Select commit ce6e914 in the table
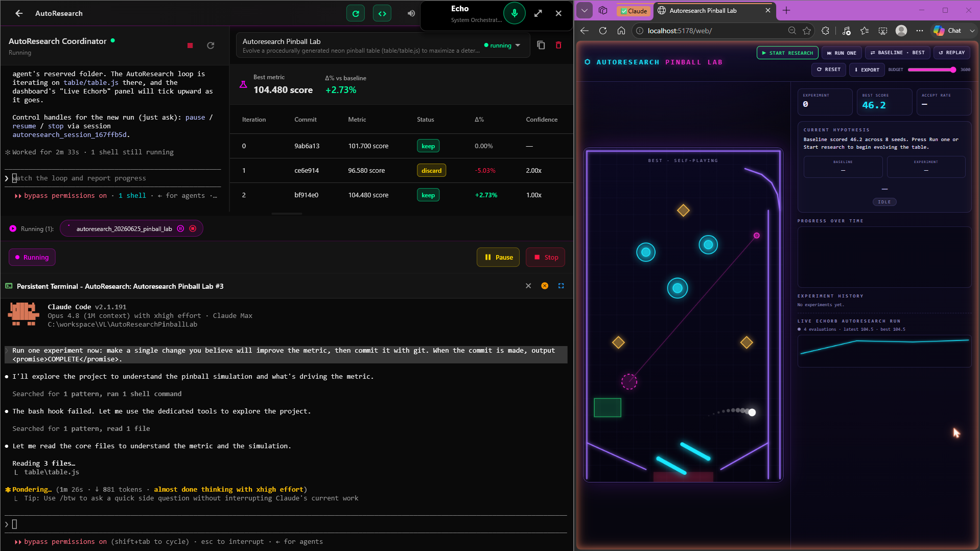The height and width of the screenshot is (551, 980). (307, 170)
